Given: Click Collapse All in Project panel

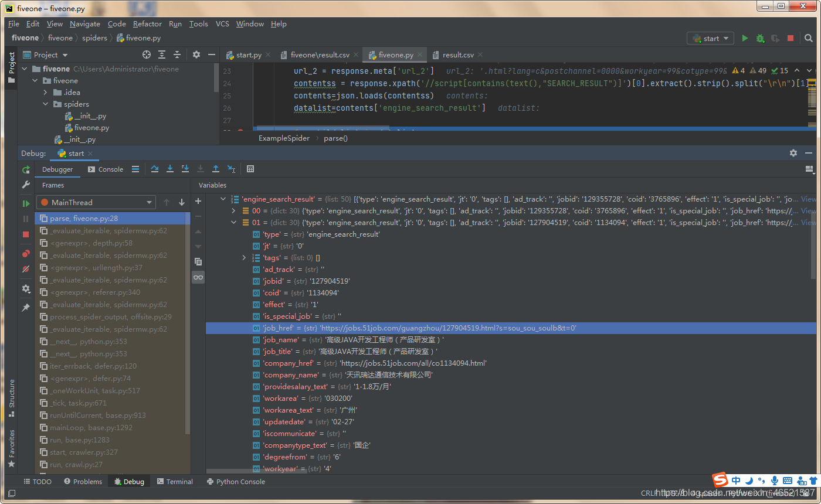Looking at the screenshot, I should (x=177, y=55).
